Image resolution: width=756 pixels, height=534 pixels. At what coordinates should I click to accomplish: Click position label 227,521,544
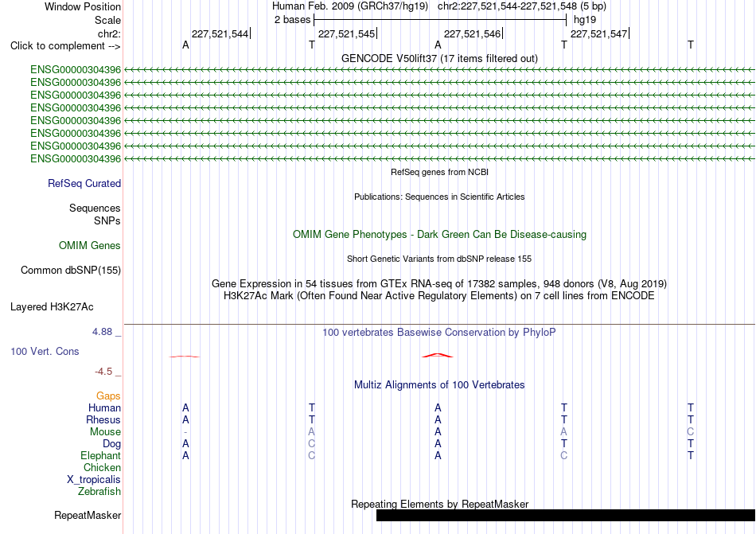pyautogui.click(x=220, y=33)
